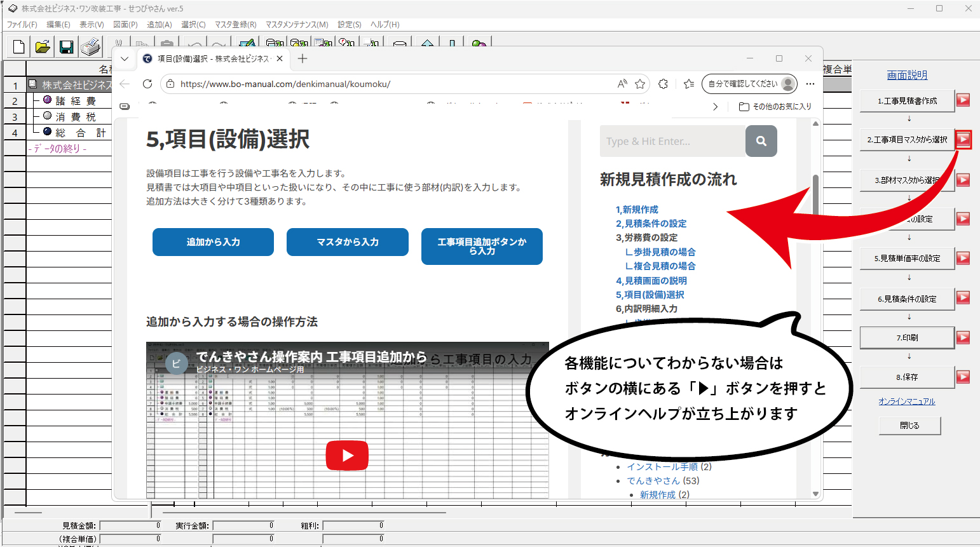This screenshot has height=547, width=980.
Task: Click the red play icon on the fourth step row
Action: click(x=963, y=219)
